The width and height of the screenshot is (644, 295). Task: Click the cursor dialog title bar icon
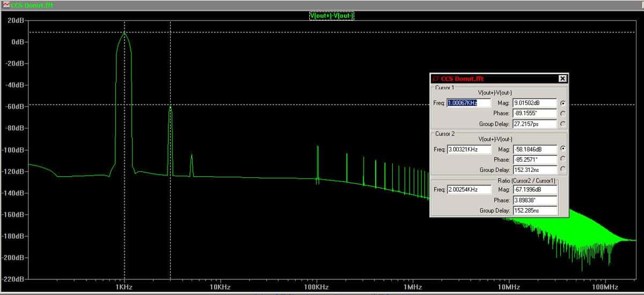point(436,78)
